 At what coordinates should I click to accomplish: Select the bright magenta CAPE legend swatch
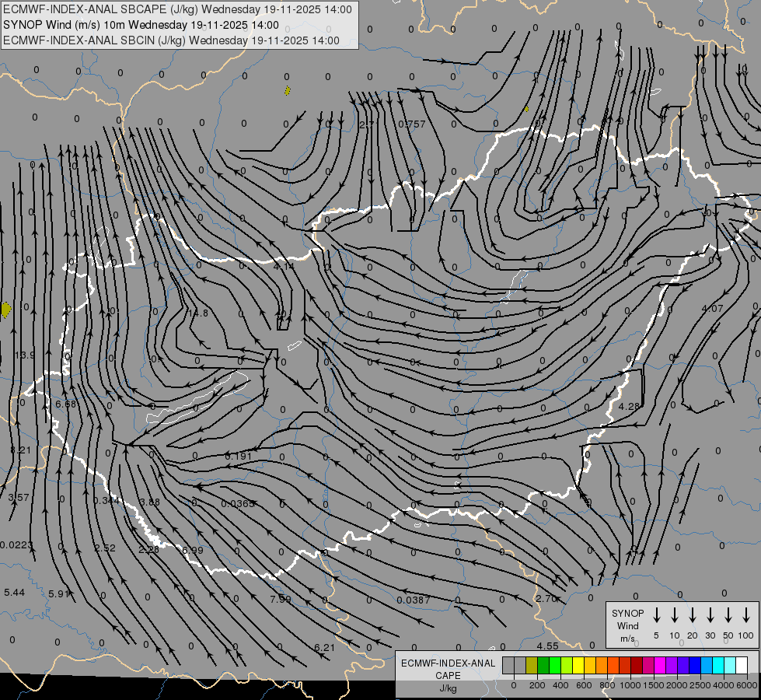pyautogui.click(x=660, y=665)
